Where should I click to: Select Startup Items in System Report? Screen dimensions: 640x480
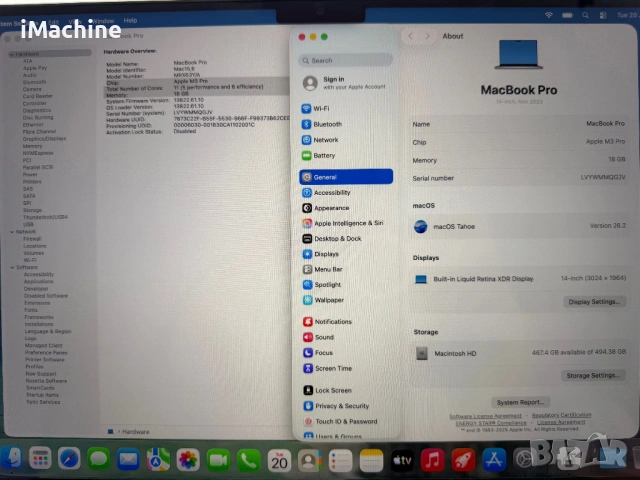pos(42,395)
